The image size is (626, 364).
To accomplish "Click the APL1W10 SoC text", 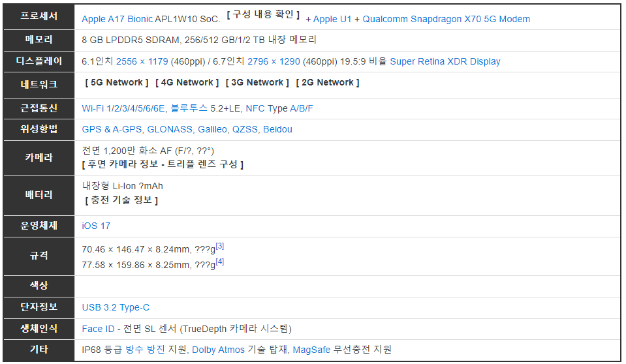I will click(x=187, y=19).
